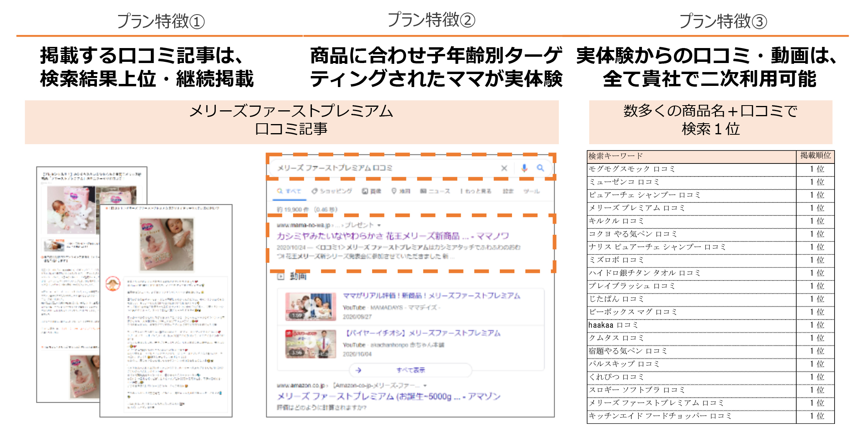Click the blue magnifier search icon
Screen dimensions: 868x438
coord(540,168)
